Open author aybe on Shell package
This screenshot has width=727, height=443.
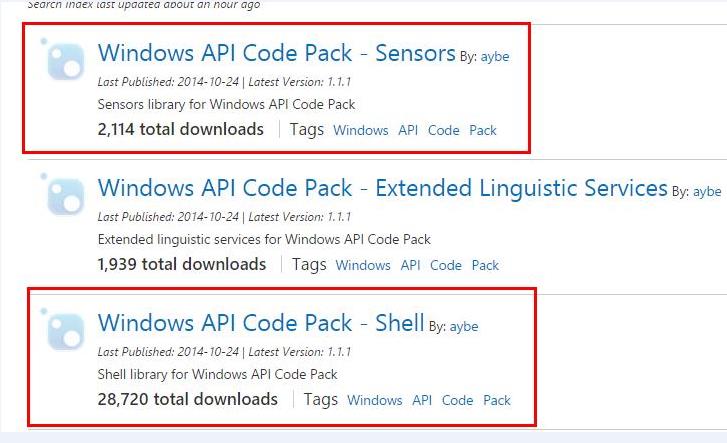click(464, 327)
